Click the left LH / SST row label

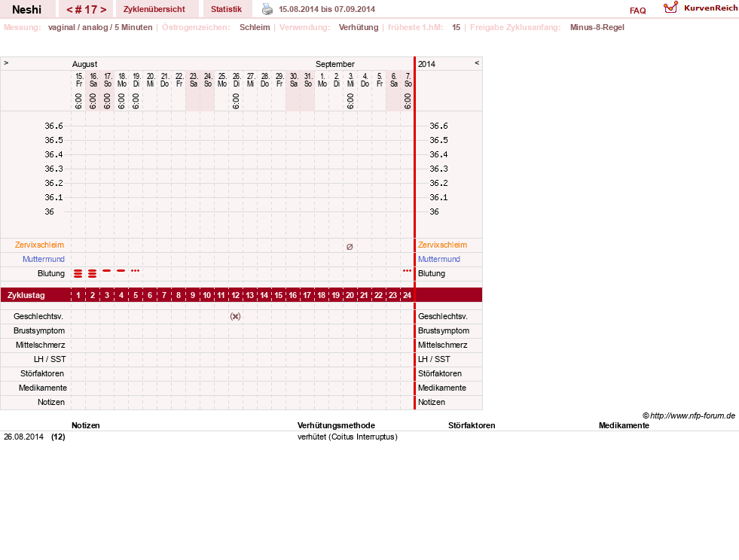click(x=50, y=359)
